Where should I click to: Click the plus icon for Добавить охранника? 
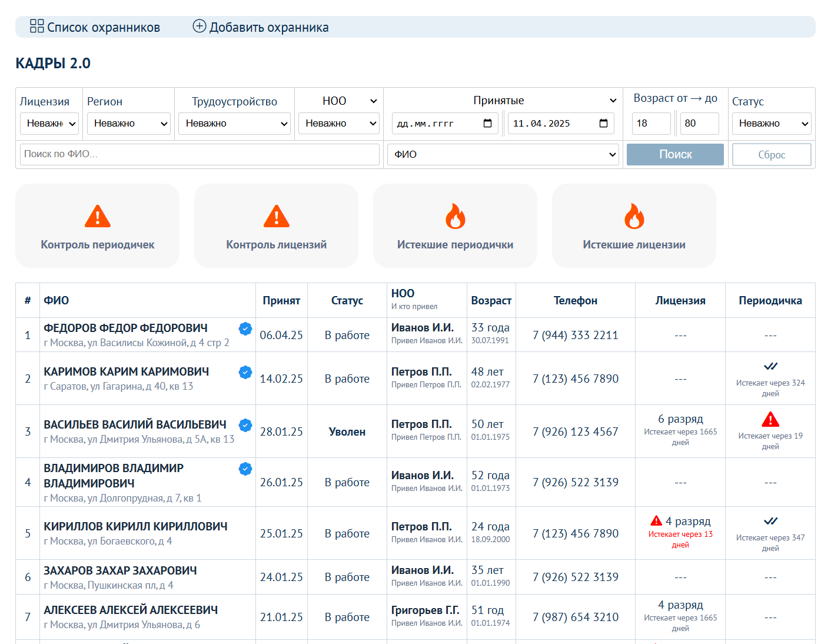coord(200,26)
